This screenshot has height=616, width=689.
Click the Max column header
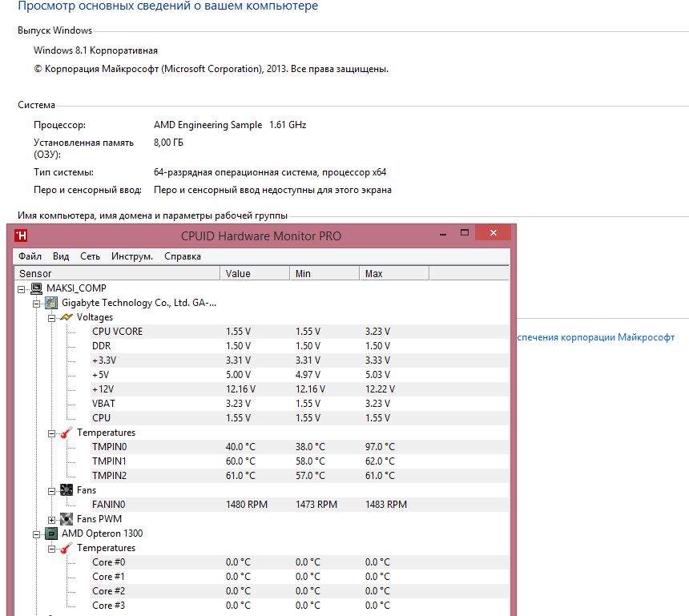click(394, 273)
